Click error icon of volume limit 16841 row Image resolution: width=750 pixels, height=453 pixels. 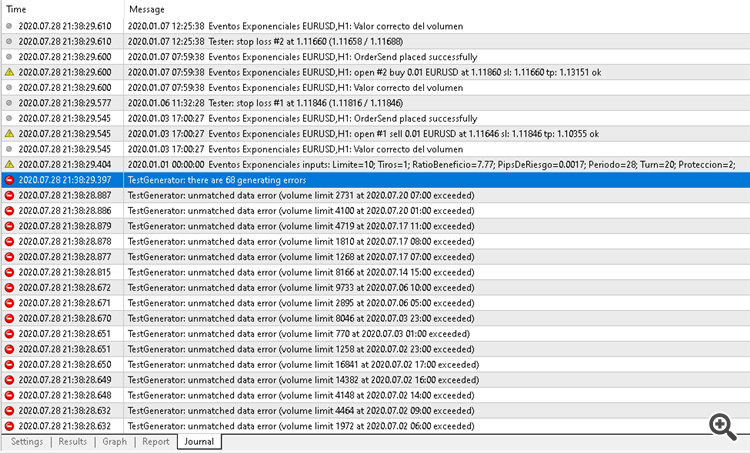(x=9, y=365)
